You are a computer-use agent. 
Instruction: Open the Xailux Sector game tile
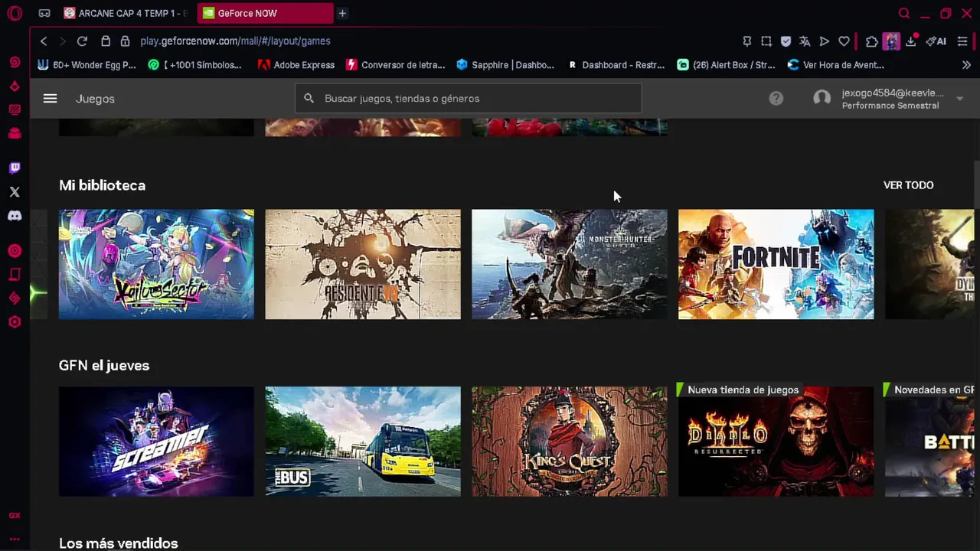pos(156,264)
